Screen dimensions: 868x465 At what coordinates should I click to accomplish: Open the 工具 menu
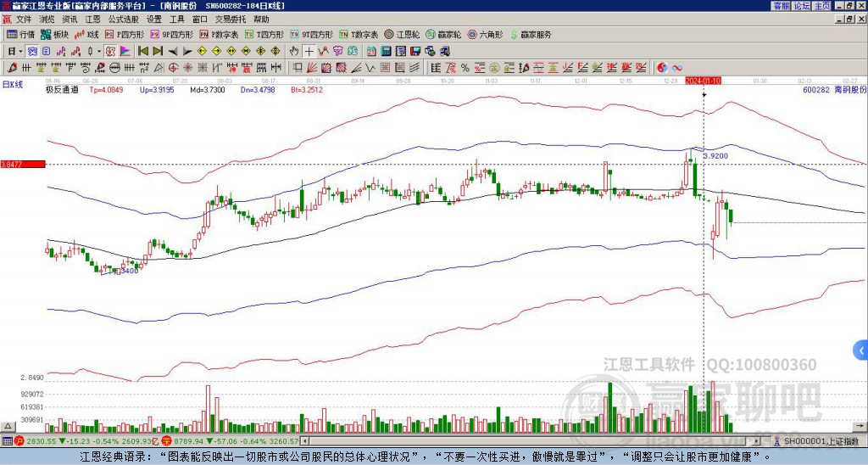tap(176, 20)
